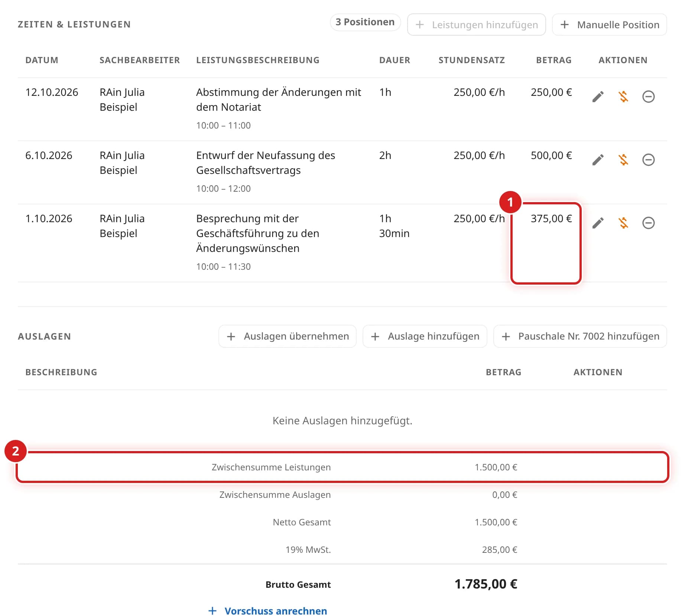The width and height of the screenshot is (685, 616).
Task: Click the 500,00 € amount
Action: 551,155
